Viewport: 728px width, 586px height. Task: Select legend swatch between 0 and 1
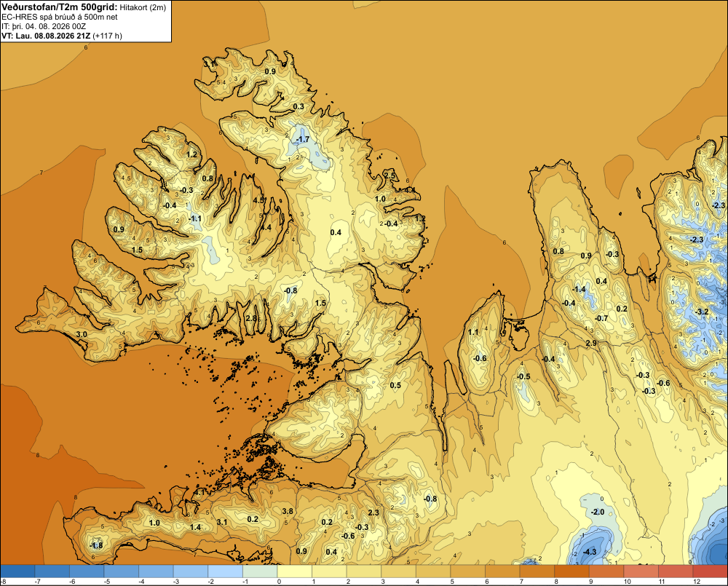tap(295, 571)
